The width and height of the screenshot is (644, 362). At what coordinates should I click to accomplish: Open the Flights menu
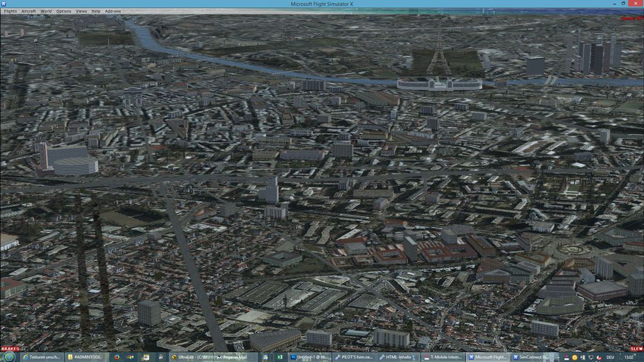click(10, 11)
